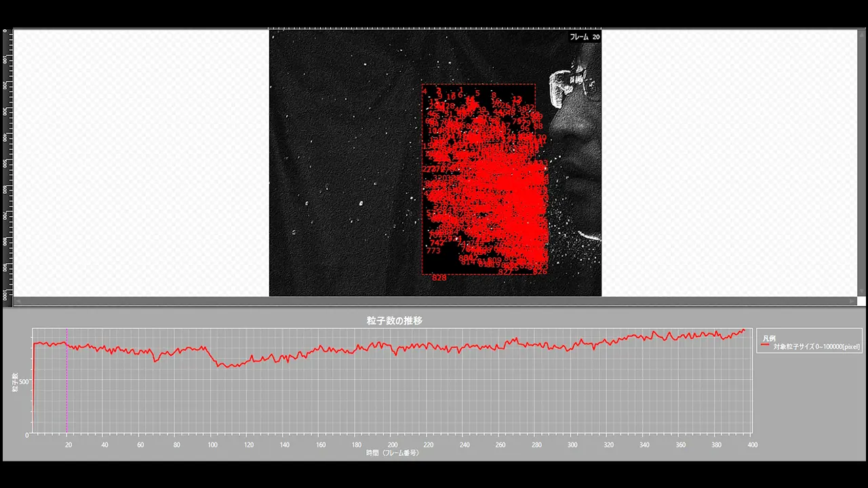868x488 pixels.
Task: Click the 時間 (フレーム番号) axis label
Action: click(392, 453)
